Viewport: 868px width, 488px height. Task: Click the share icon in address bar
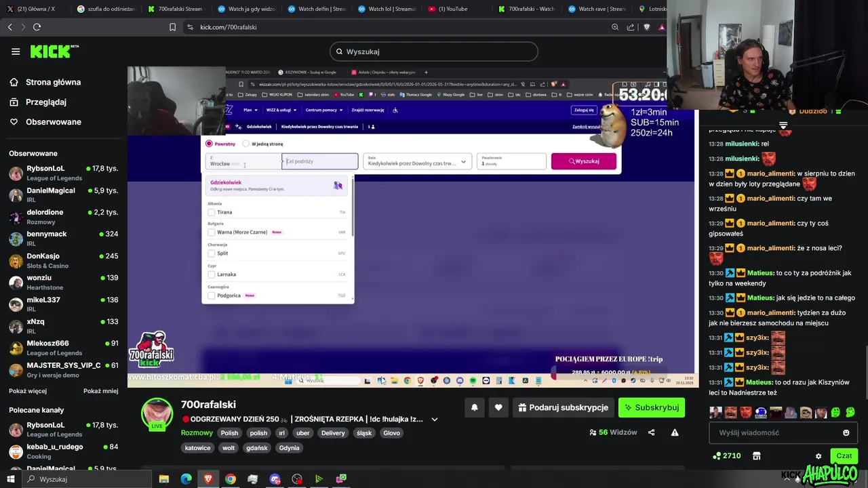(631, 27)
